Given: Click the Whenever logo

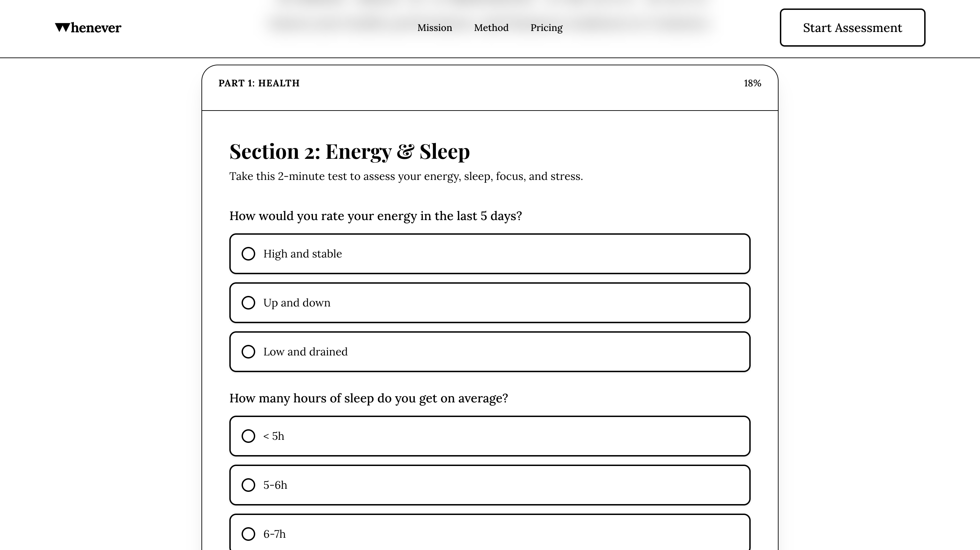Looking at the screenshot, I should point(88,28).
